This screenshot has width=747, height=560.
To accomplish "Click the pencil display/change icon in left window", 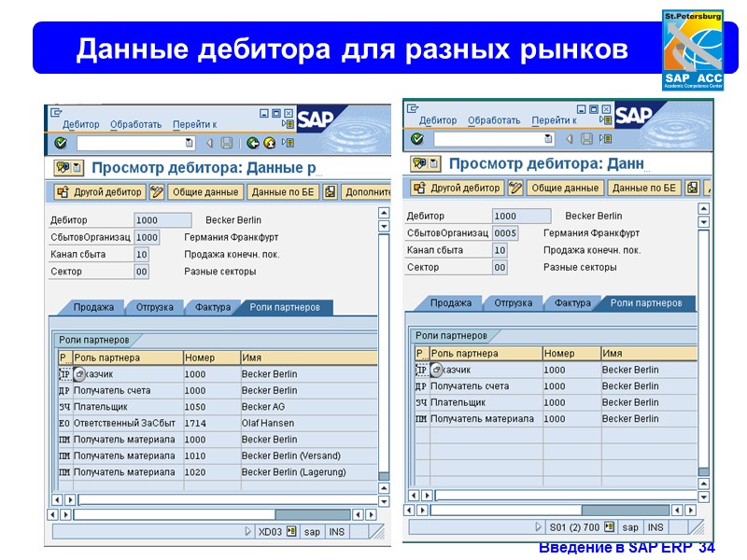I will [157, 192].
